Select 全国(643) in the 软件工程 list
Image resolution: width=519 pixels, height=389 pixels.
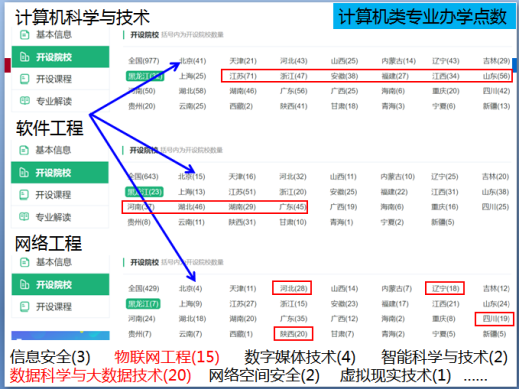143,176
